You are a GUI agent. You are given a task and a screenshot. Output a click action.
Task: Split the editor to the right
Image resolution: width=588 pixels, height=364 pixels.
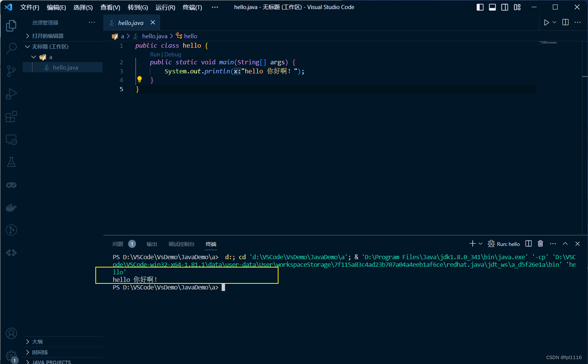coord(565,22)
